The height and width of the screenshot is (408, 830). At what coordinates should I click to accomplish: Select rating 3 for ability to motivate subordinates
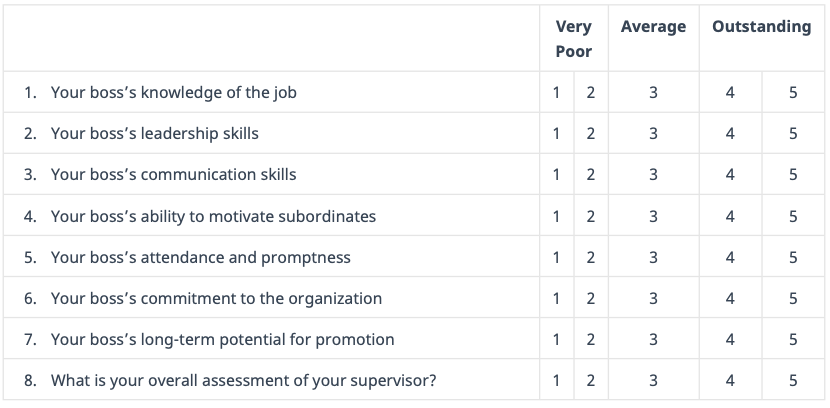[653, 216]
